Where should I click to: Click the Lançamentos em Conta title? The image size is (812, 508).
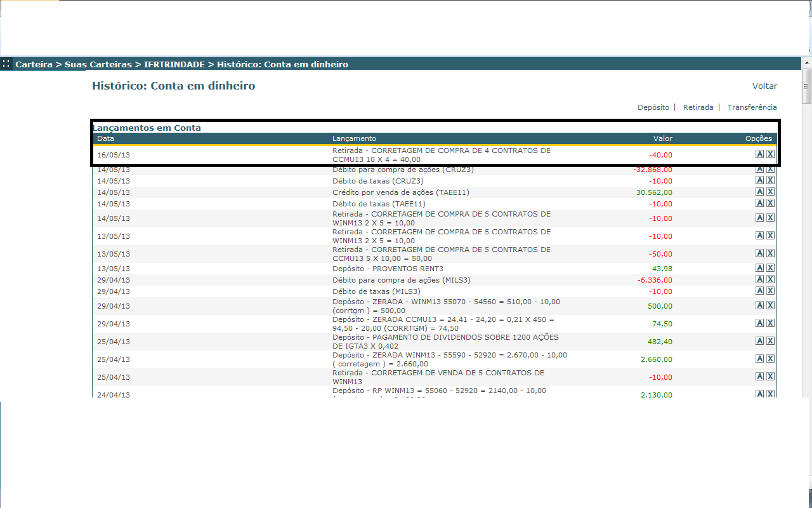(x=147, y=128)
